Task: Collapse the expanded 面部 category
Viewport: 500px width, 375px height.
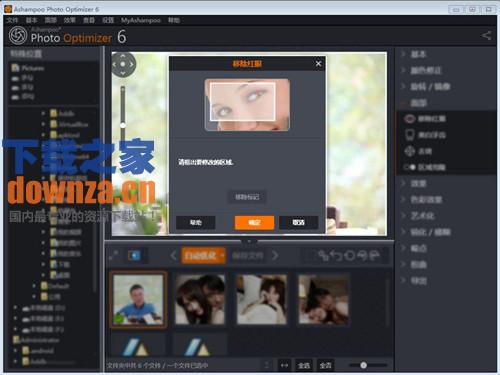Action: coord(403,103)
